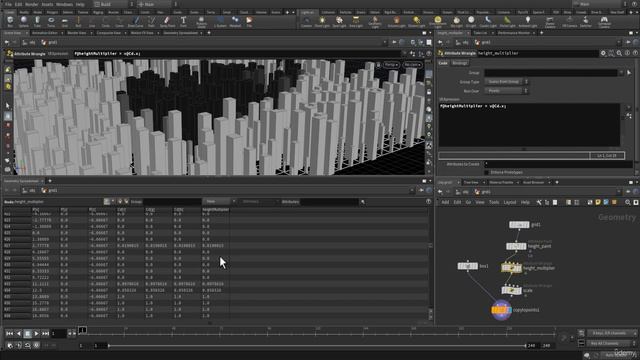640x360 pixels.
Task: Jump to the last frame button
Action: tap(45, 333)
